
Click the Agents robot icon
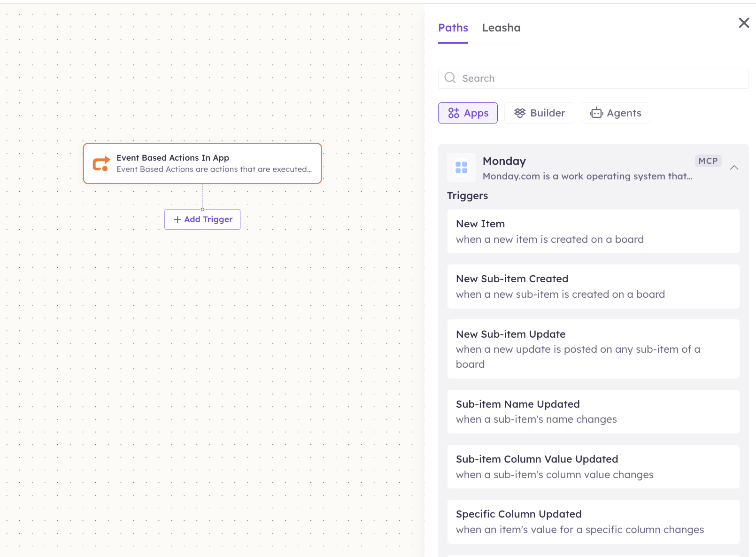point(596,113)
